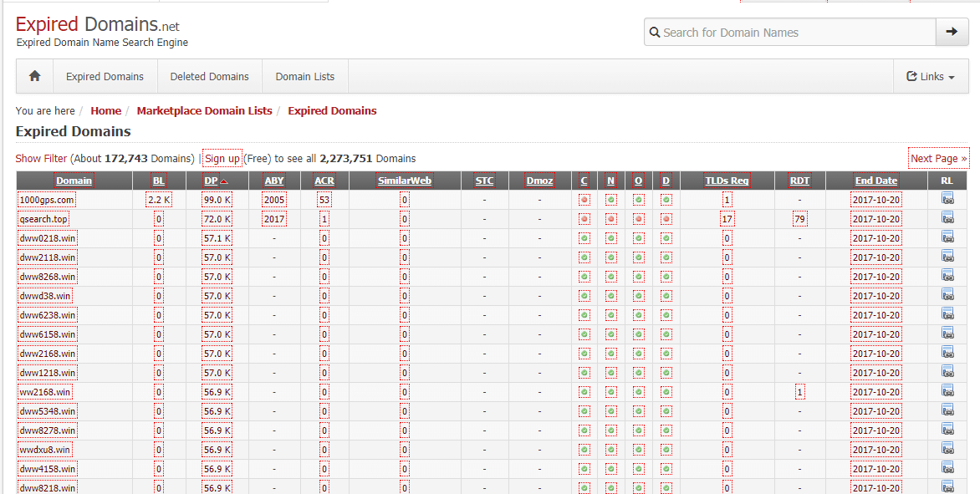Click green .org status dot for dwwd38.win
980x494 pixels.
click(x=639, y=296)
